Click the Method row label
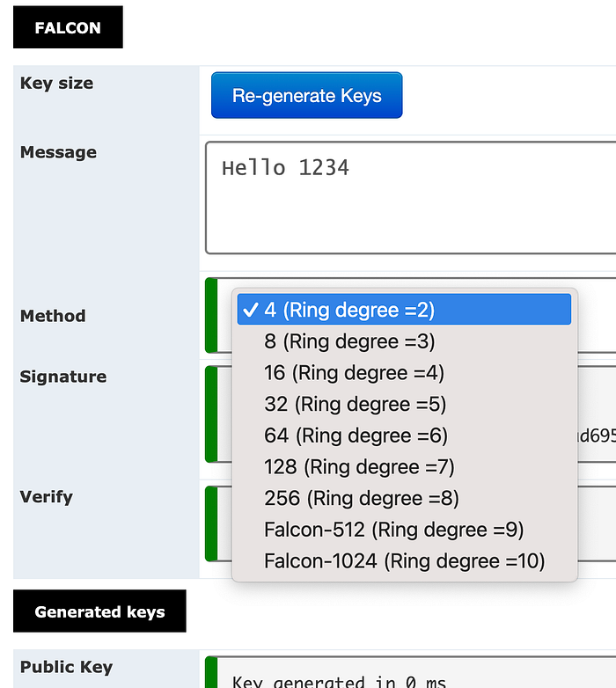Screen dimensions: 616x688 click(53, 316)
